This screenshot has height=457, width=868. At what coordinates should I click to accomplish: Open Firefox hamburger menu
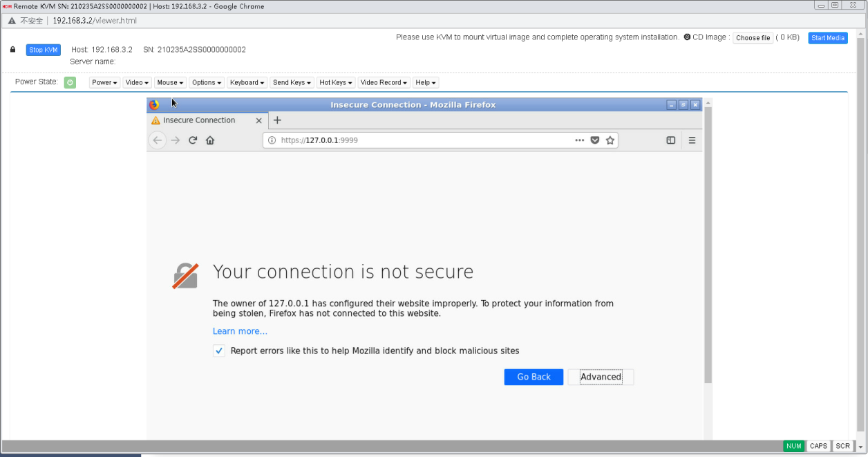pos(692,140)
